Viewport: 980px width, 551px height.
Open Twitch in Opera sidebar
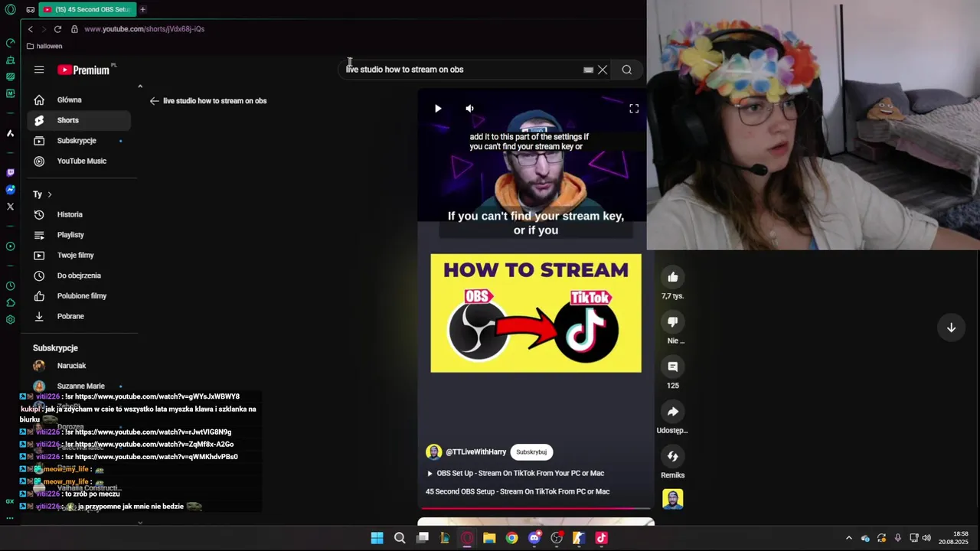pyautogui.click(x=10, y=173)
